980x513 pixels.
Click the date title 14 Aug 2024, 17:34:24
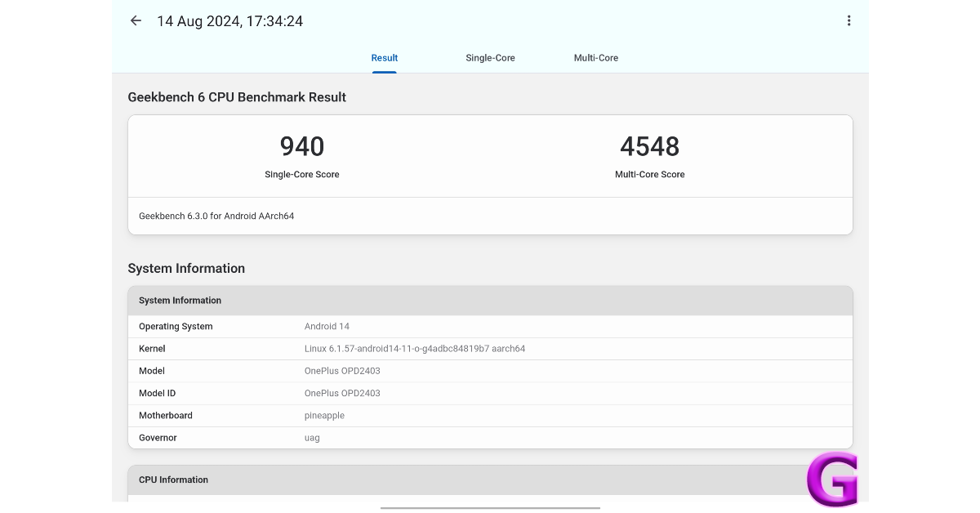point(229,21)
